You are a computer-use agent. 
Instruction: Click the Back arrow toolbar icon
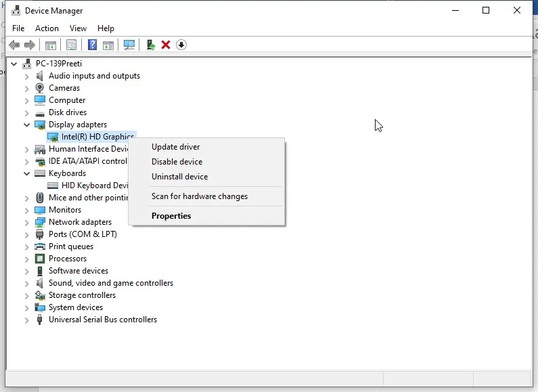14,45
